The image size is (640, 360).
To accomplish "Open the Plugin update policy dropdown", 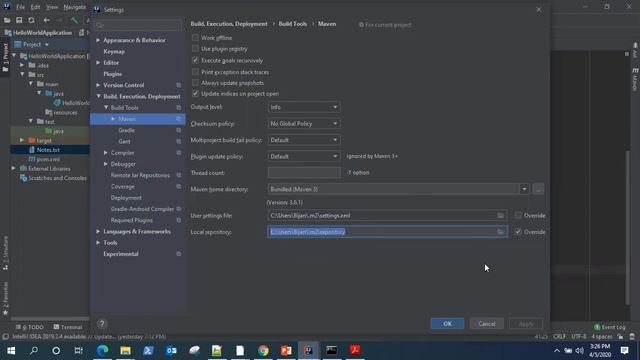I will tap(304, 156).
